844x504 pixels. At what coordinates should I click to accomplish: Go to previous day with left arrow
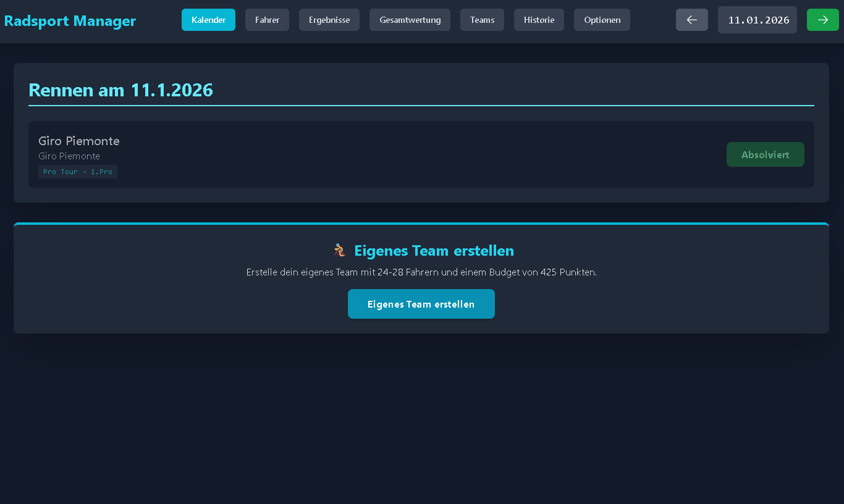pos(691,20)
